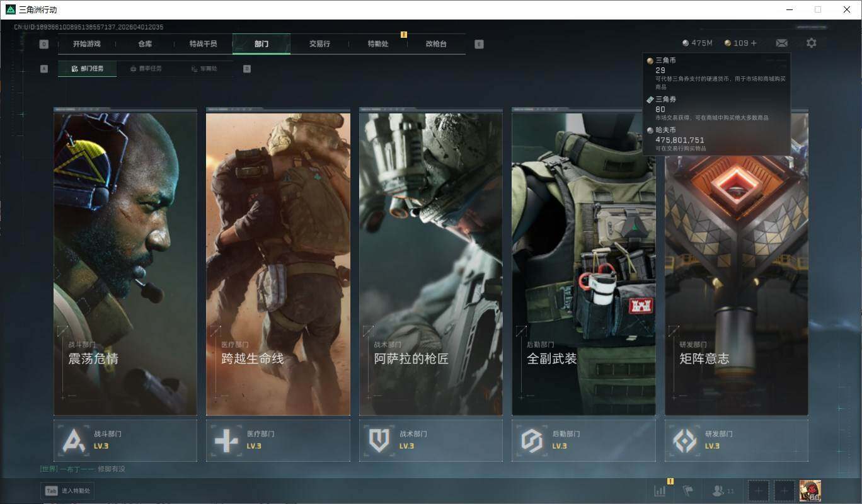The height and width of the screenshot is (504, 862).
Task: Click the world chat message line
Action: click(83, 469)
